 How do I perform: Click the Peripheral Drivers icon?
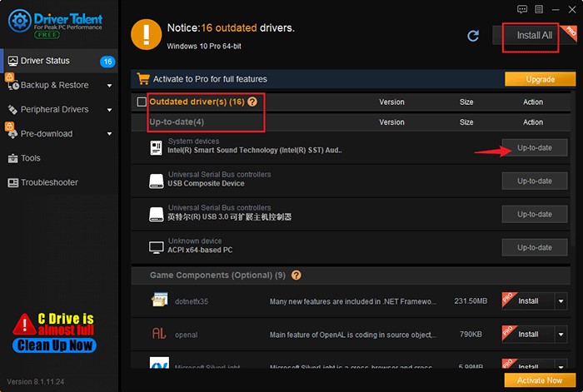[x=12, y=110]
